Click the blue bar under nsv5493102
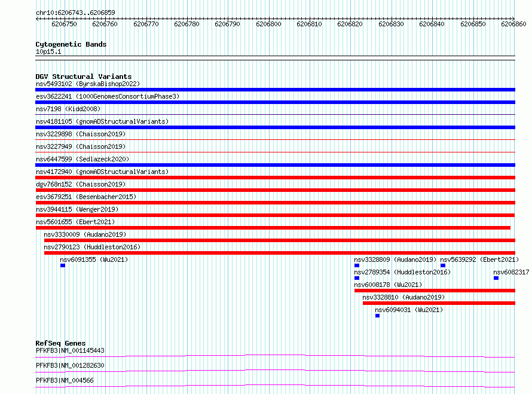Image resolution: width=532 pixels, height=394 pixels. [x=275, y=90]
